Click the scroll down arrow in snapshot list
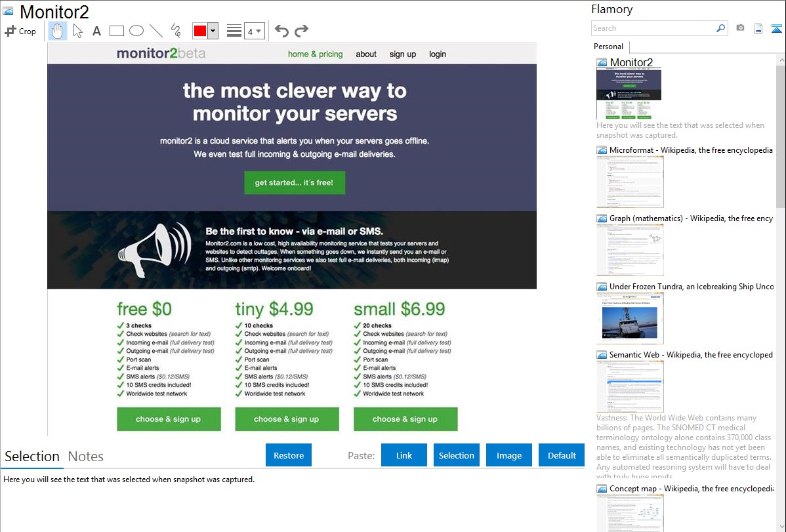This screenshot has width=786, height=532. tap(781, 527)
